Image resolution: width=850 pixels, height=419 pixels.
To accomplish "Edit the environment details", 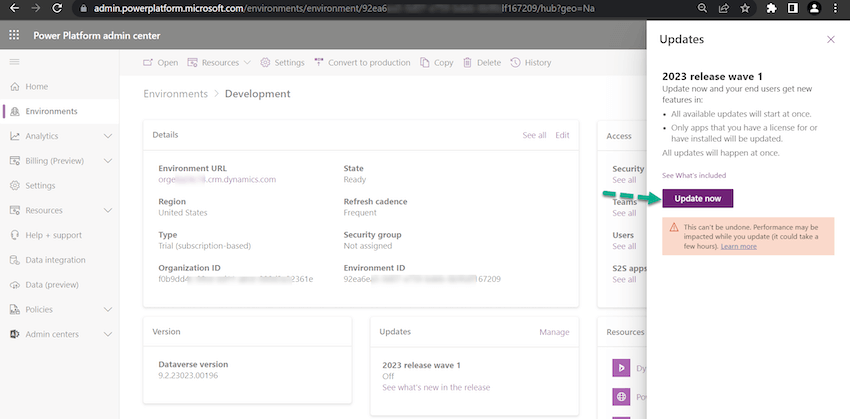I will [562, 135].
